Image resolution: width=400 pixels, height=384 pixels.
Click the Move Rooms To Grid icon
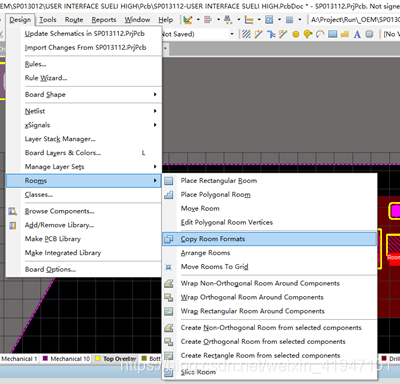[169, 267]
